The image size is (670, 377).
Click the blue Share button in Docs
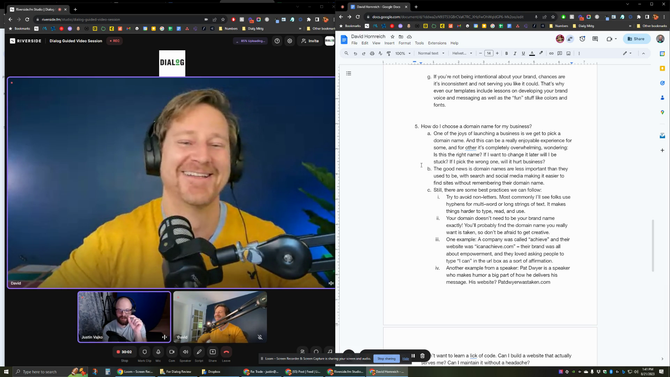(x=636, y=39)
